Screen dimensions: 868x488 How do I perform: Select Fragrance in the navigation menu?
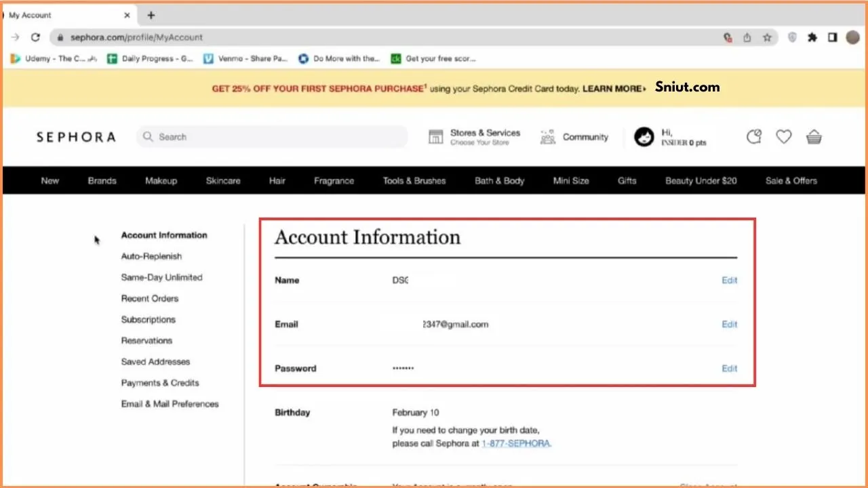[x=334, y=180]
